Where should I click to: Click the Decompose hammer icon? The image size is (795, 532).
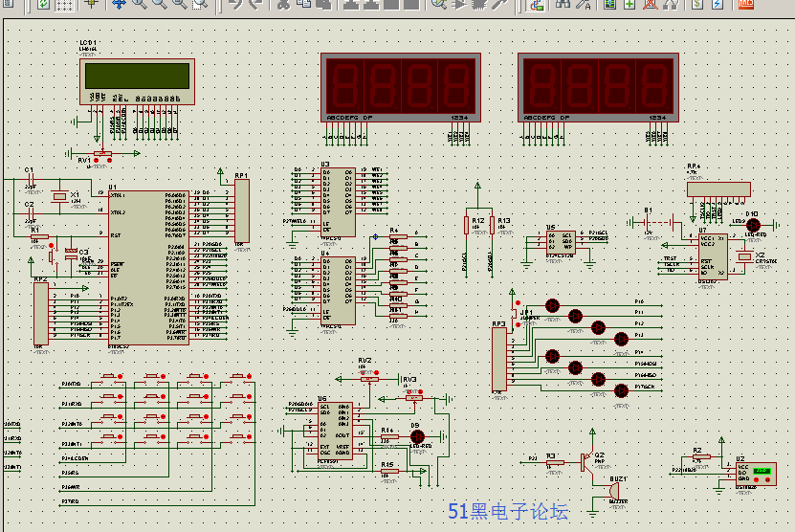(499, 4)
